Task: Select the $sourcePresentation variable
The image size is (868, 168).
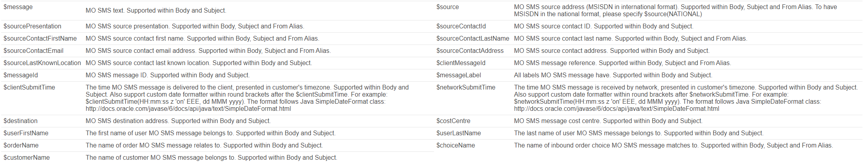Action: coord(32,26)
